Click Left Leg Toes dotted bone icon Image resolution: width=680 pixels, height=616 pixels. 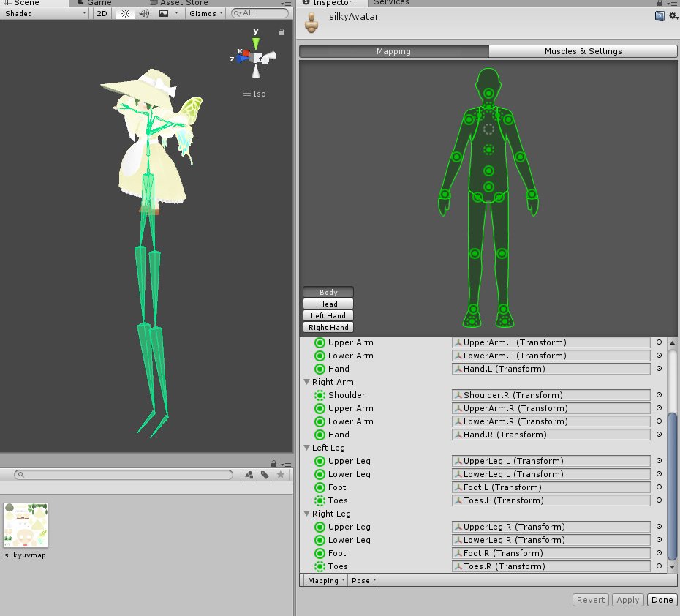coord(320,500)
